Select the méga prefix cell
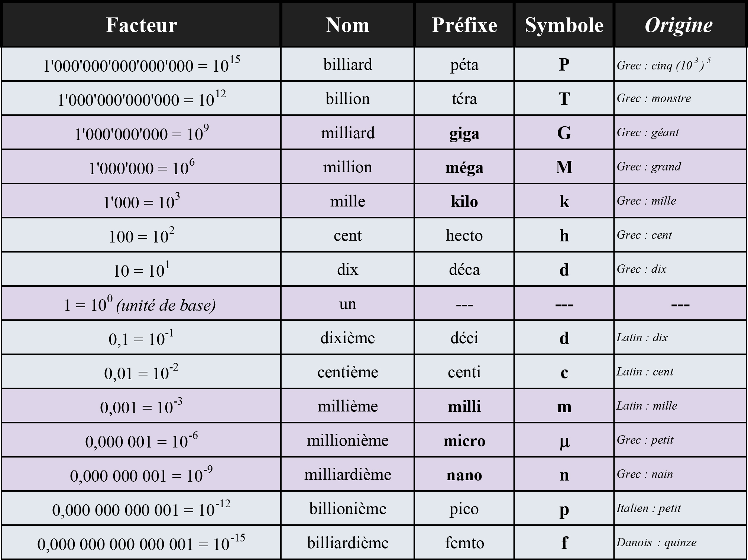Viewport: 748px width, 560px height. 464,167
